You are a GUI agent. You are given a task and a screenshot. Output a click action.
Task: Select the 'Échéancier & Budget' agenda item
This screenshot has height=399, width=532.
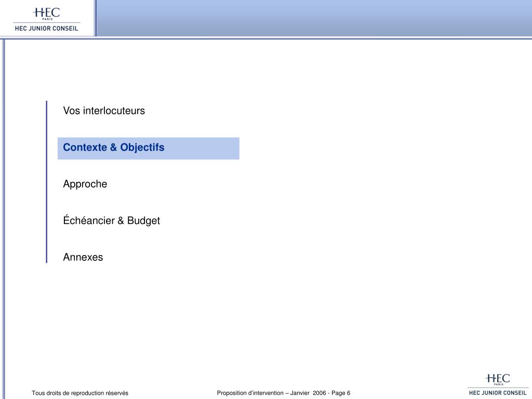click(111, 220)
